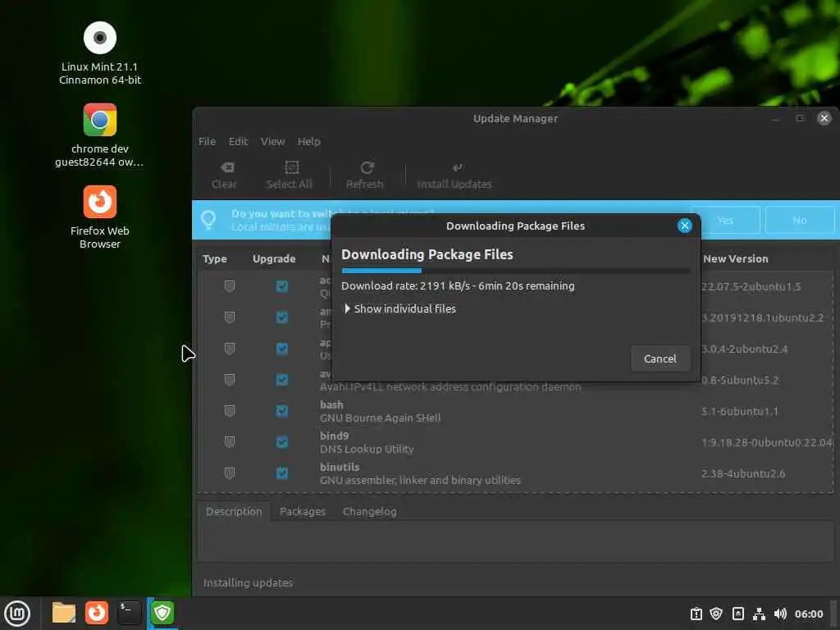Image resolution: width=840 pixels, height=630 pixels.
Task: Sort by the Upgrade column header
Action: pyautogui.click(x=274, y=258)
